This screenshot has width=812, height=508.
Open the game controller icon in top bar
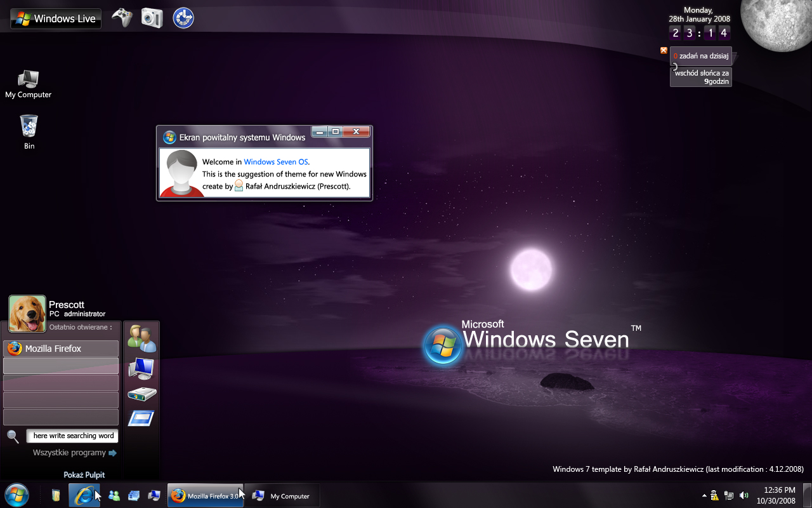[x=122, y=18]
